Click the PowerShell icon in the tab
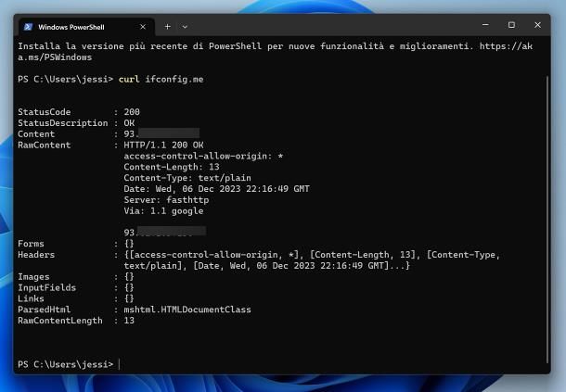This screenshot has height=392, width=566. coord(28,27)
